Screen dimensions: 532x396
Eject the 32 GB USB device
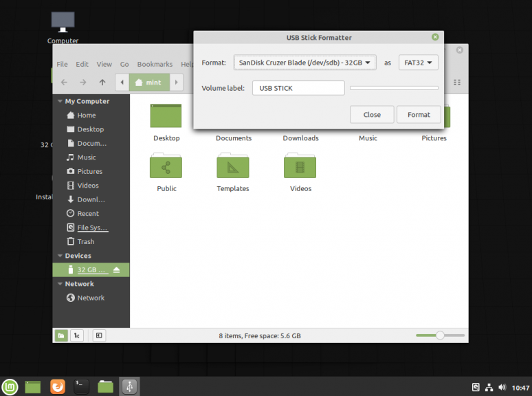(116, 269)
